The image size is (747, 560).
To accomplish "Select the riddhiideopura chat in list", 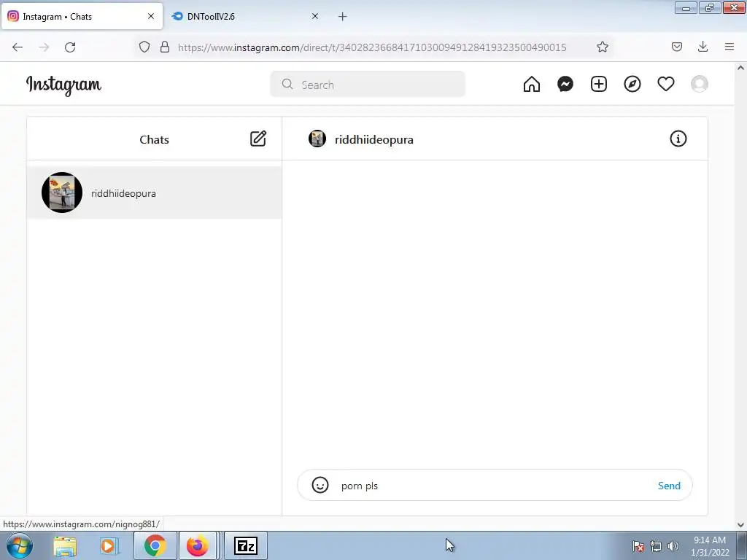I will tap(155, 192).
